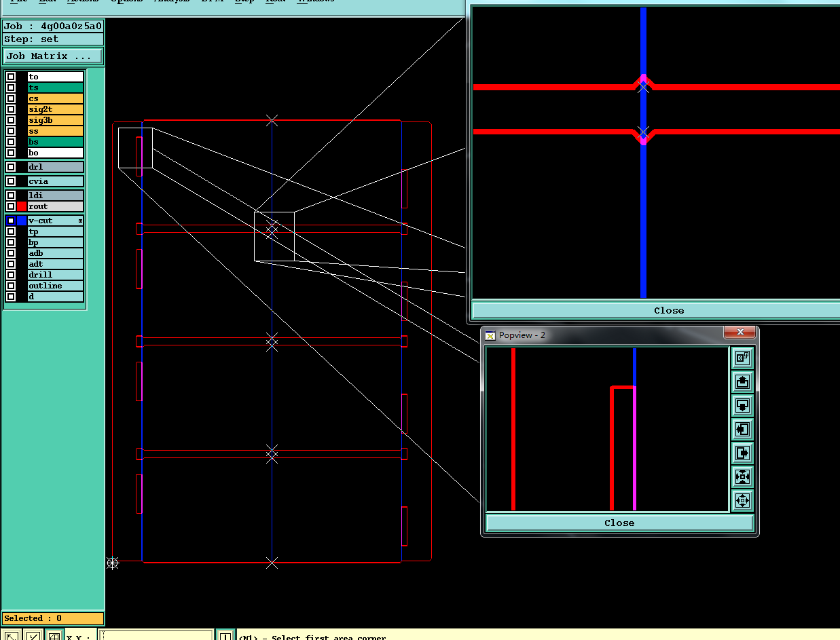Toggle the checkbox for layer bo
The image size is (840, 640).
[x=11, y=153]
